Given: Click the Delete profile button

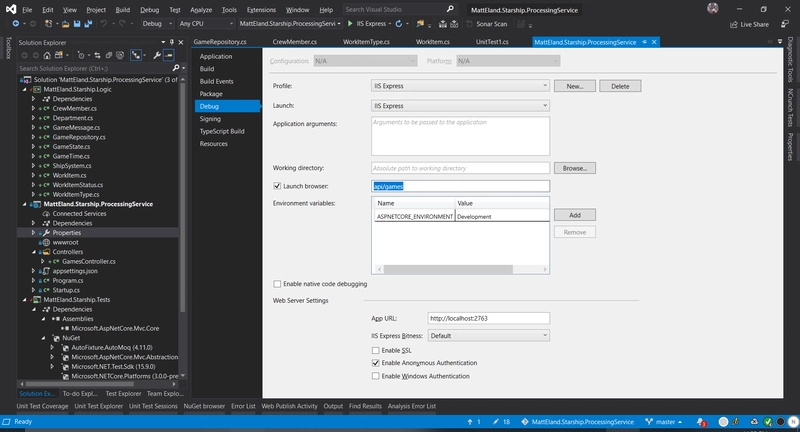Looking at the screenshot, I should (x=620, y=86).
